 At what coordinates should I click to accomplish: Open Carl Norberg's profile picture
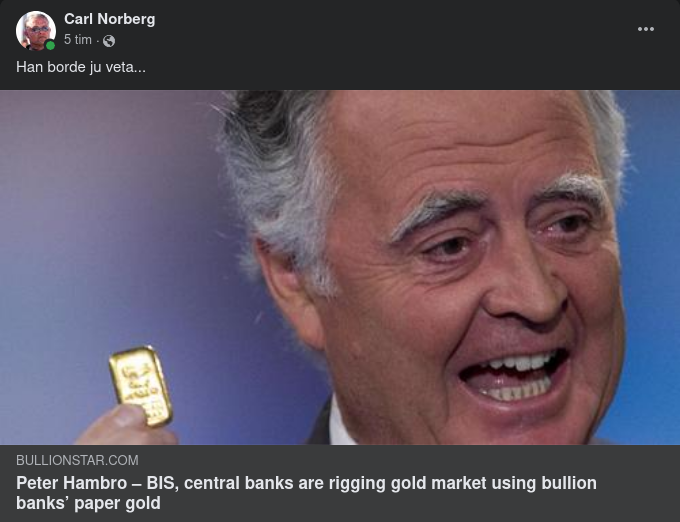[36, 30]
